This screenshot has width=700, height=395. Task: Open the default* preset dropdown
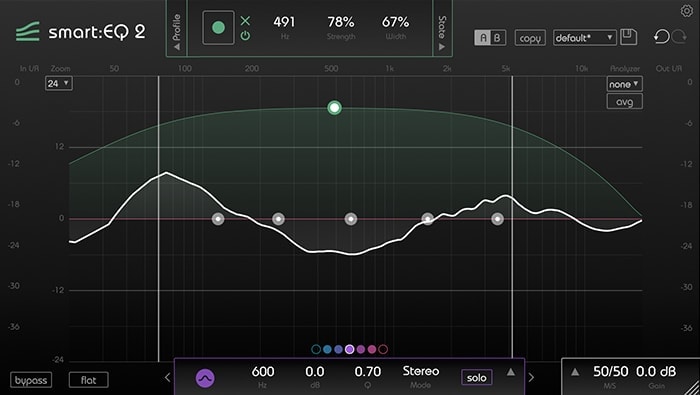point(584,38)
